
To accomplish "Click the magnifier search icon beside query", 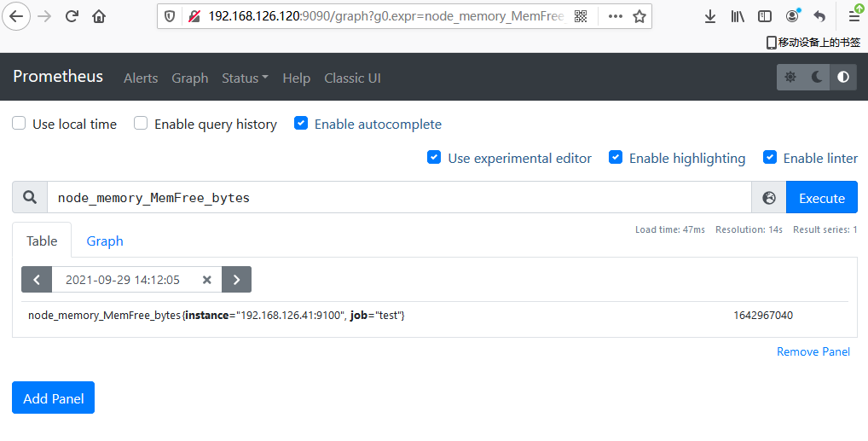I will (30, 197).
